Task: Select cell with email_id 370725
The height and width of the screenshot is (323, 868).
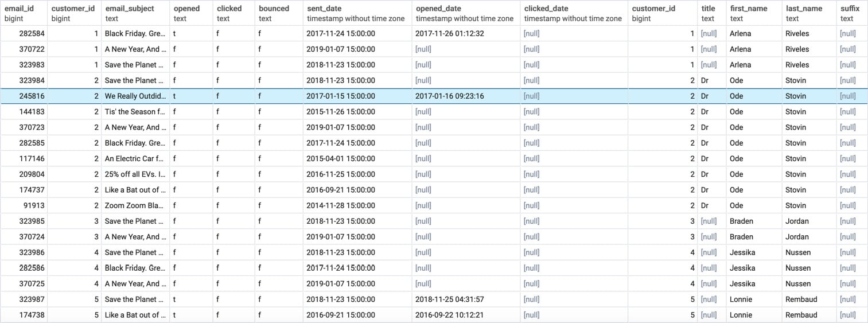Action: [24, 284]
